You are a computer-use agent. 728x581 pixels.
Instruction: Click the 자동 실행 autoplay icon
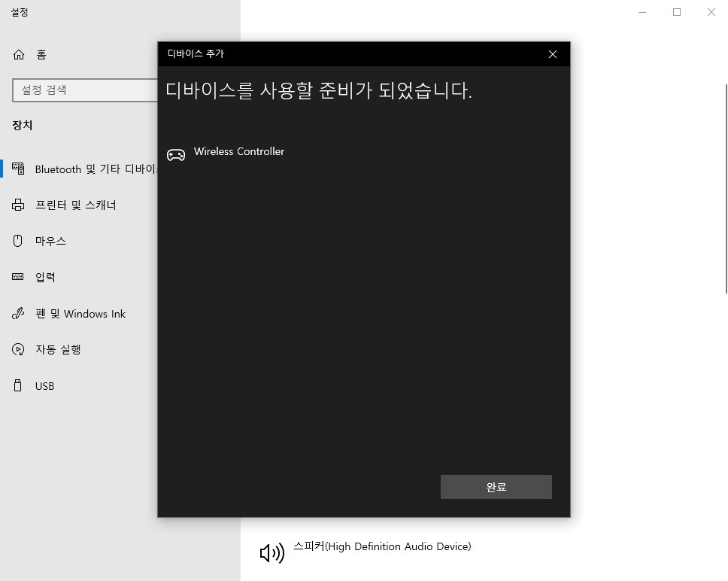tap(18, 349)
